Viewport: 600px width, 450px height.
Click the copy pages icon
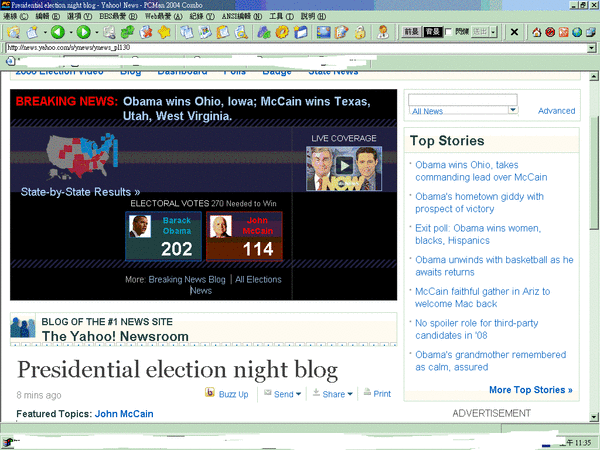click(x=187, y=32)
